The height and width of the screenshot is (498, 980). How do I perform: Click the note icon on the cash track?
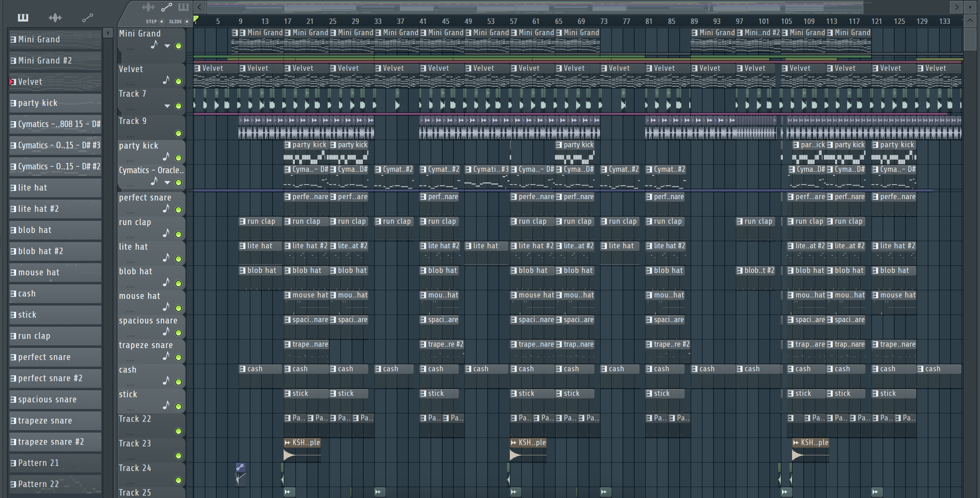(x=166, y=381)
